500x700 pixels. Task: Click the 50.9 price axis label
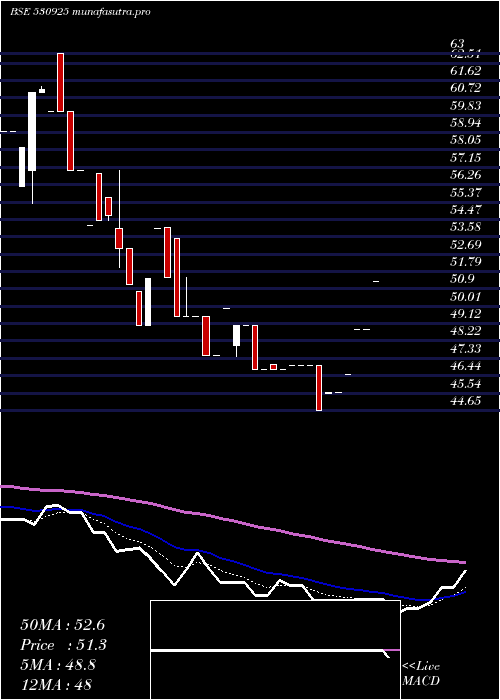(462, 279)
